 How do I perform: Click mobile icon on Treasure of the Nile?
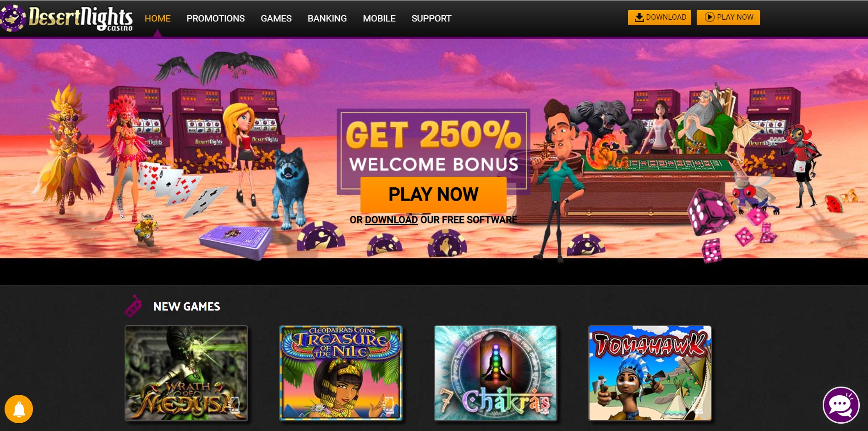(388, 405)
